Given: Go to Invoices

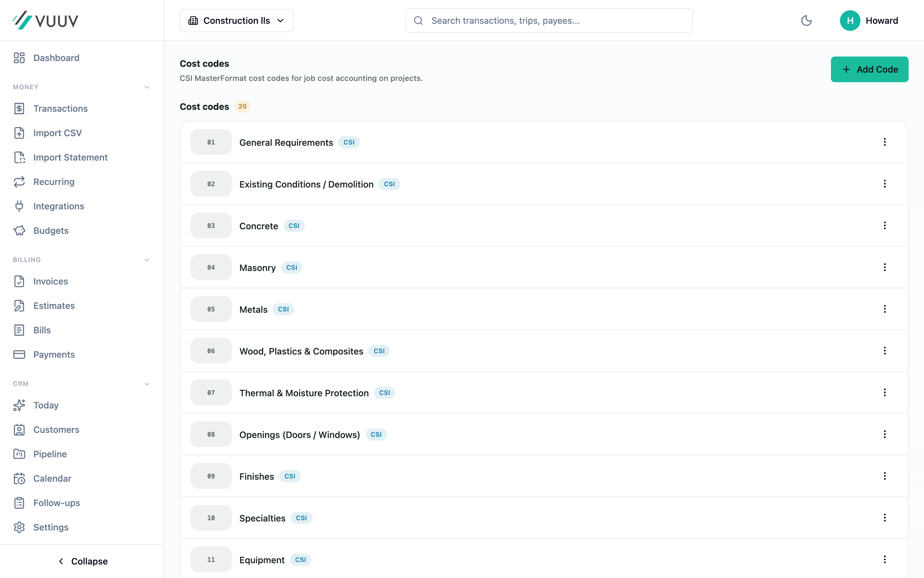Looking at the screenshot, I should coord(40,281).
